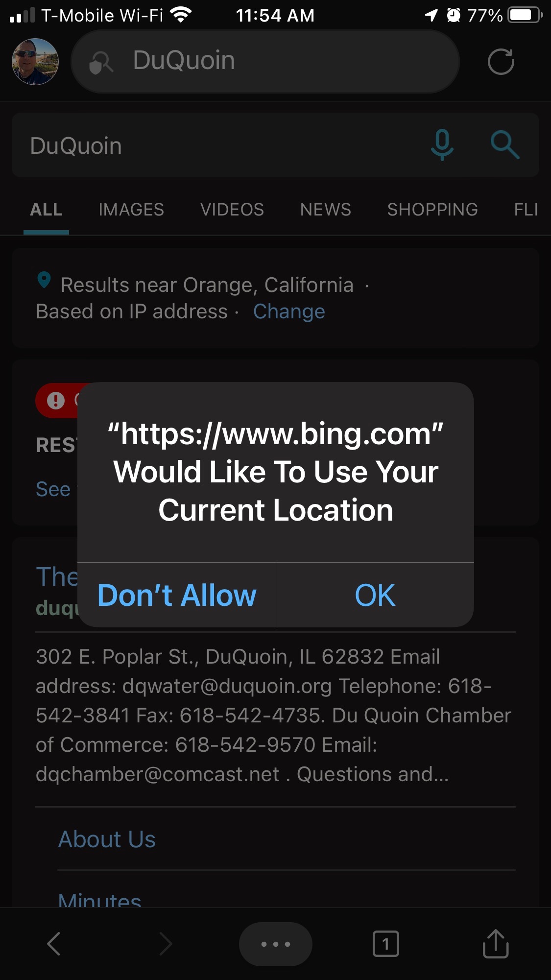The width and height of the screenshot is (551, 980).
Task: Open the profile avatar picture
Action: pyautogui.click(x=35, y=62)
